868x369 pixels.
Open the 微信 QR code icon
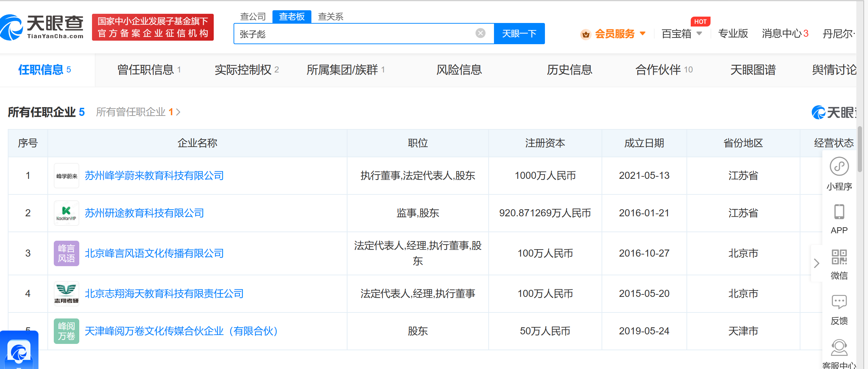pyautogui.click(x=839, y=257)
